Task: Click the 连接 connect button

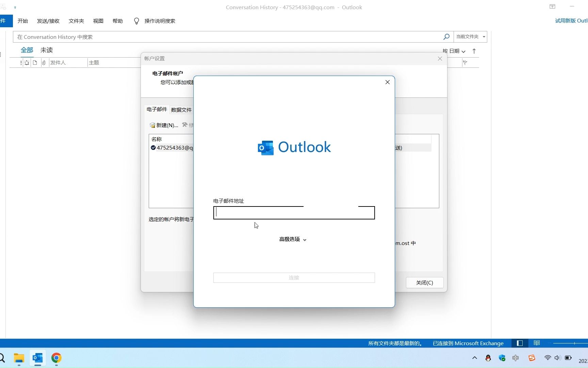Action: (x=294, y=277)
